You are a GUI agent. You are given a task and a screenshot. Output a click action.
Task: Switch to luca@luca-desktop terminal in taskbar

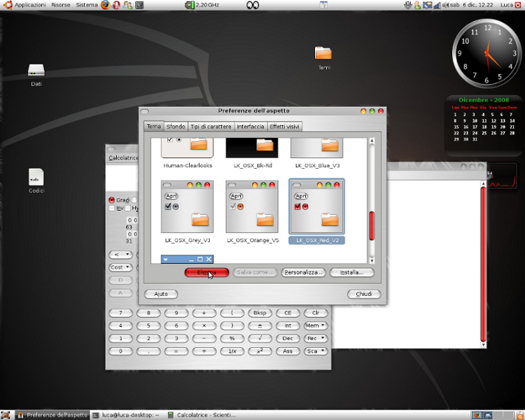127,415
